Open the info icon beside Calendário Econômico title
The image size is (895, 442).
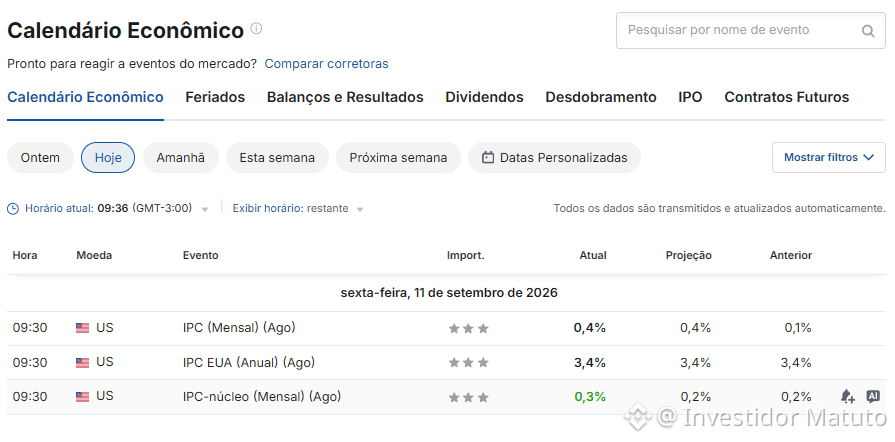point(256,29)
